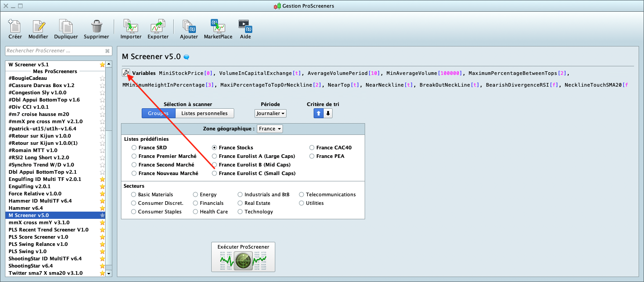Toggle favorite star for Force Relative v1.0.0
Viewport: 644px width, 282px height.
(x=102, y=194)
